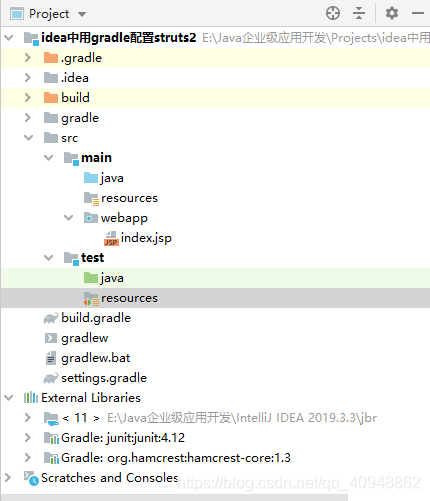Click the test module folder icon
The image size is (430, 501).
click(x=71, y=258)
